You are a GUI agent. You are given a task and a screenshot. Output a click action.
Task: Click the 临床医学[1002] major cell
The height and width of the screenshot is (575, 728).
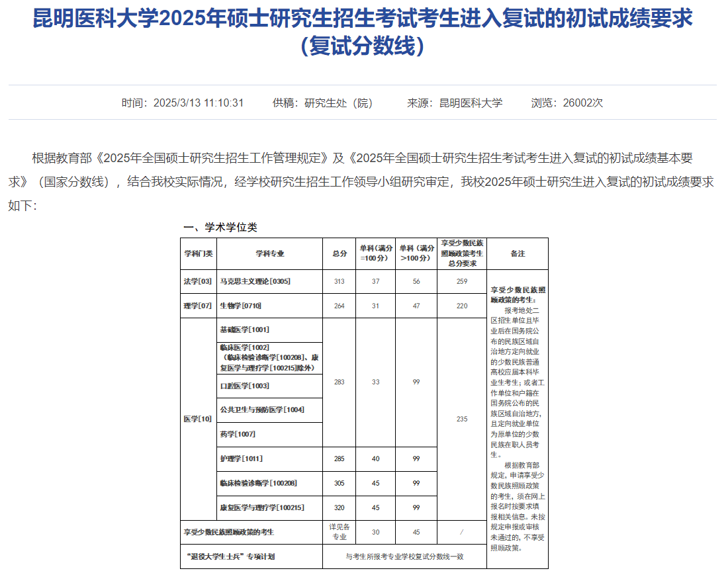(269, 358)
